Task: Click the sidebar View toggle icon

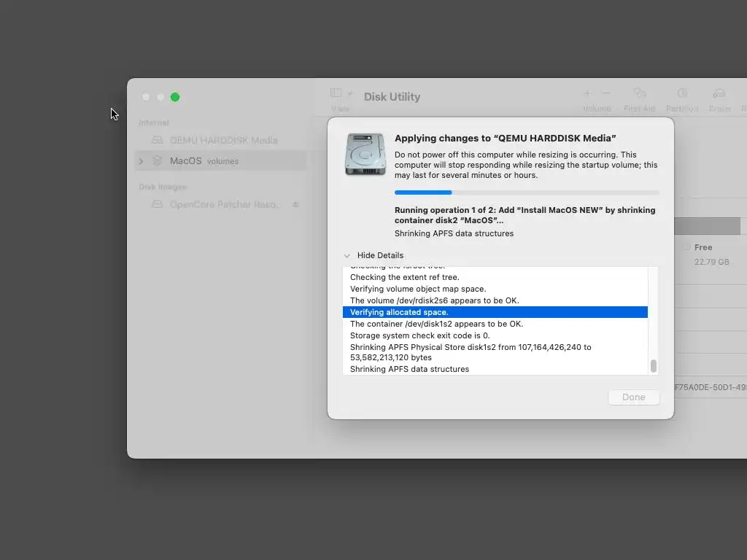Action: [x=336, y=93]
